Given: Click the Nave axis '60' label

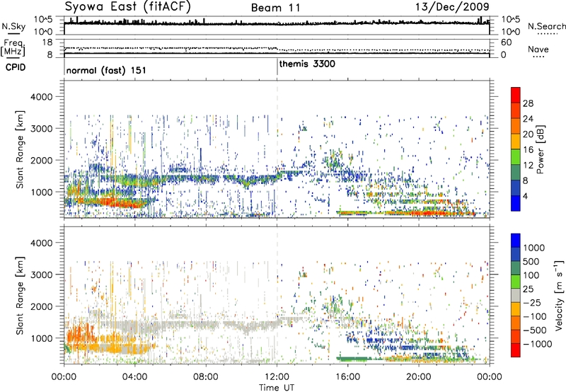Looking at the screenshot, I should tap(507, 42).
